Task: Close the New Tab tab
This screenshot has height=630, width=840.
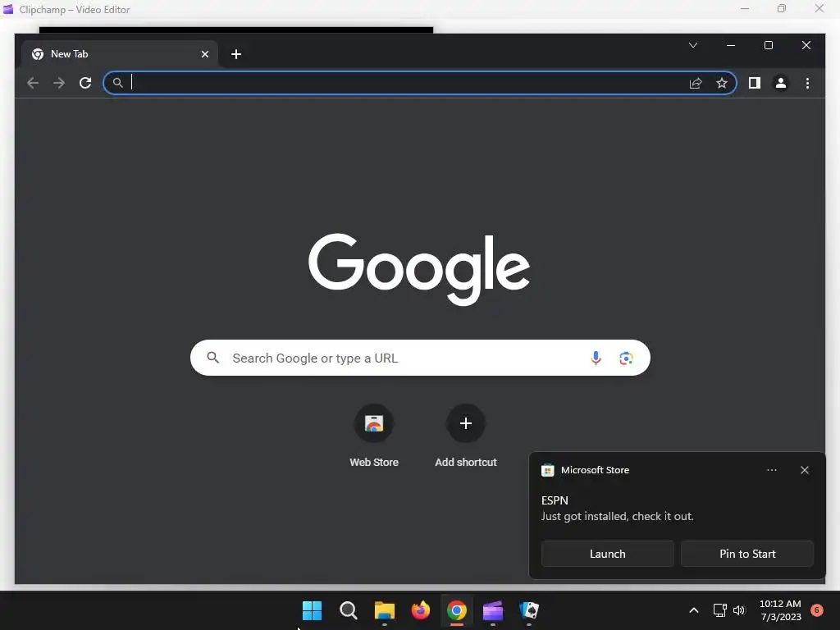Action: click(204, 54)
